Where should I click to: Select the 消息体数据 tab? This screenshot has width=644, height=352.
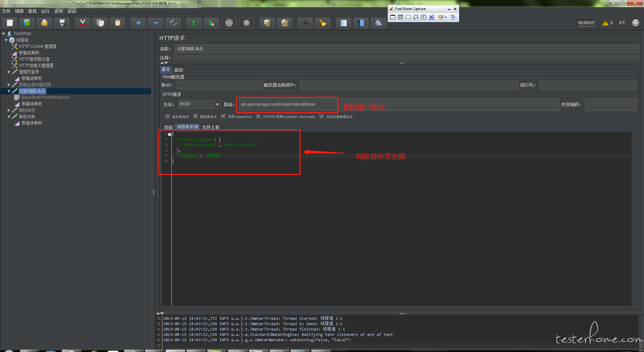tap(187, 127)
